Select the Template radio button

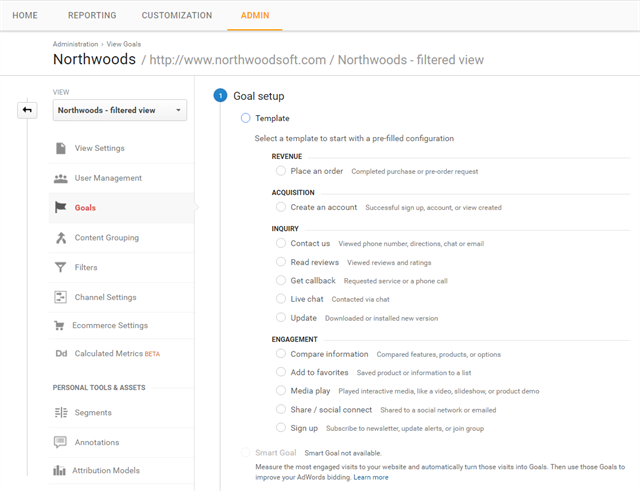(x=245, y=118)
